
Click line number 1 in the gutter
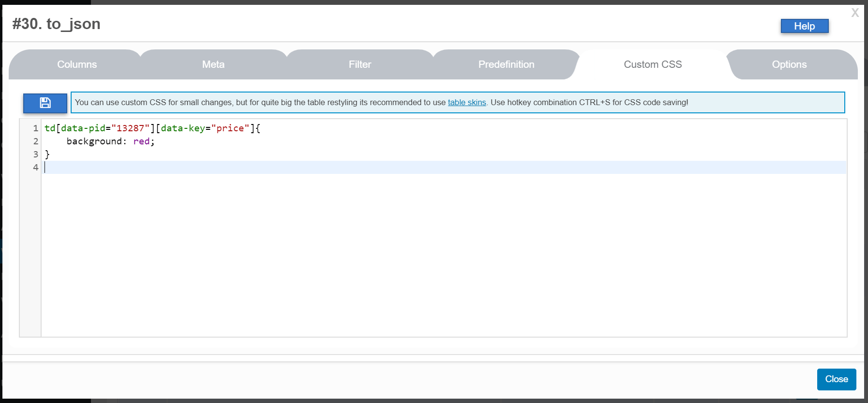coord(35,128)
